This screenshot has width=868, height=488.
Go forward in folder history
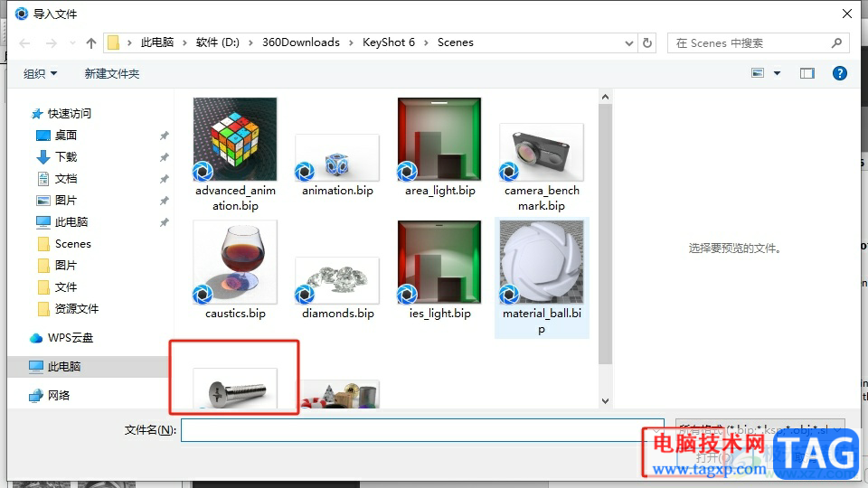point(51,43)
